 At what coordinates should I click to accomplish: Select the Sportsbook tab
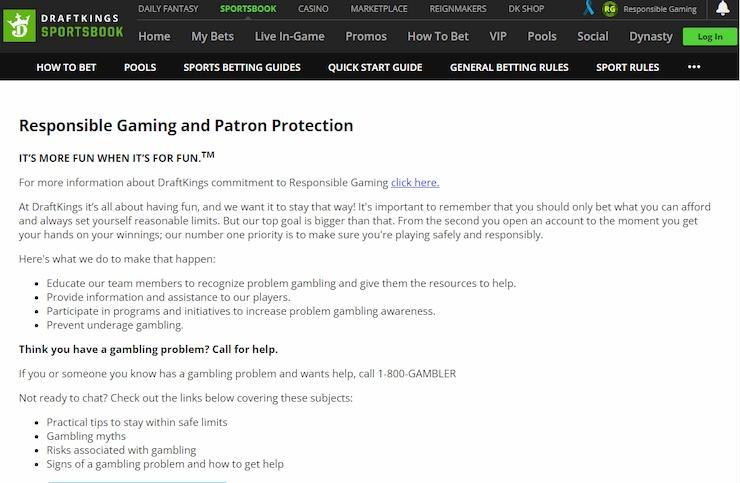248,8
